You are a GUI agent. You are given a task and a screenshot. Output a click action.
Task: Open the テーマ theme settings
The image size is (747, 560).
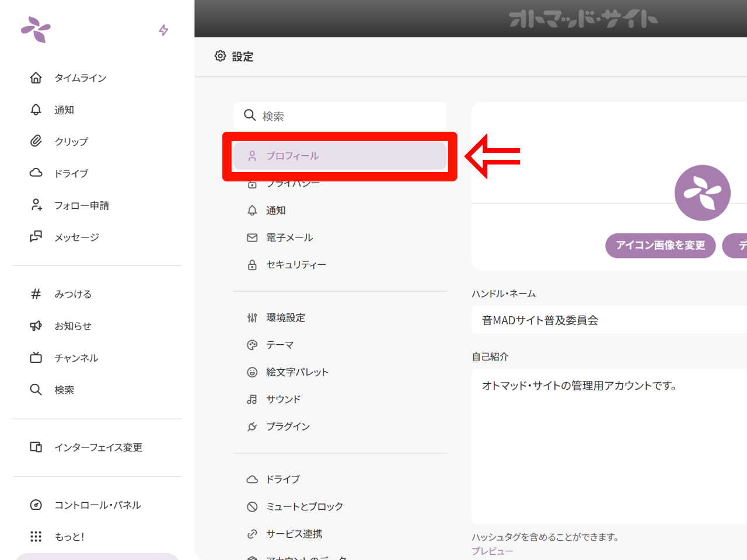pyautogui.click(x=280, y=345)
